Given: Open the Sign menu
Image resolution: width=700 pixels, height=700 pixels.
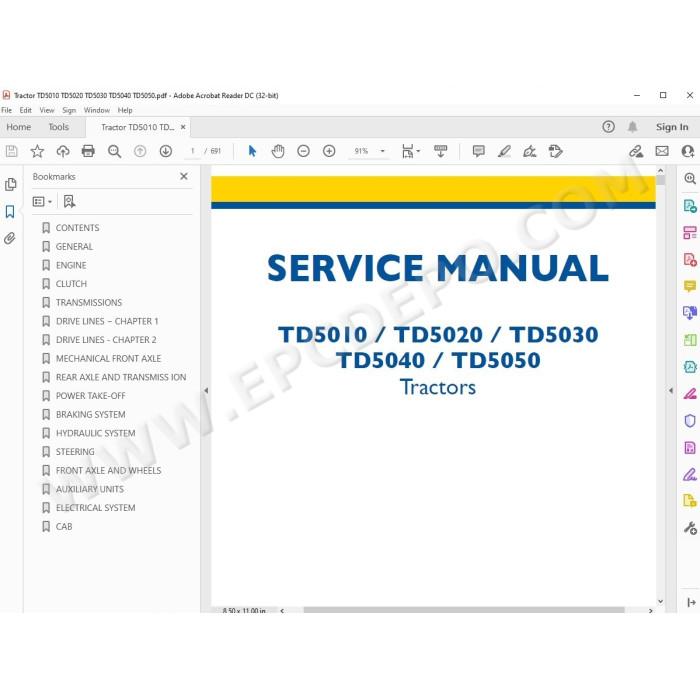Looking at the screenshot, I should pyautogui.click(x=69, y=110).
